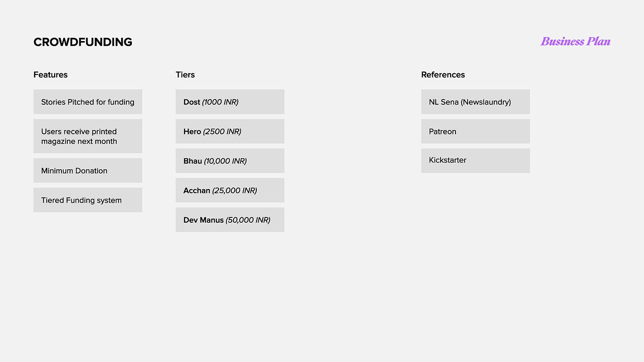Click the (50,000 INR) amount text
The width and height of the screenshot is (644, 362).
tap(248, 220)
